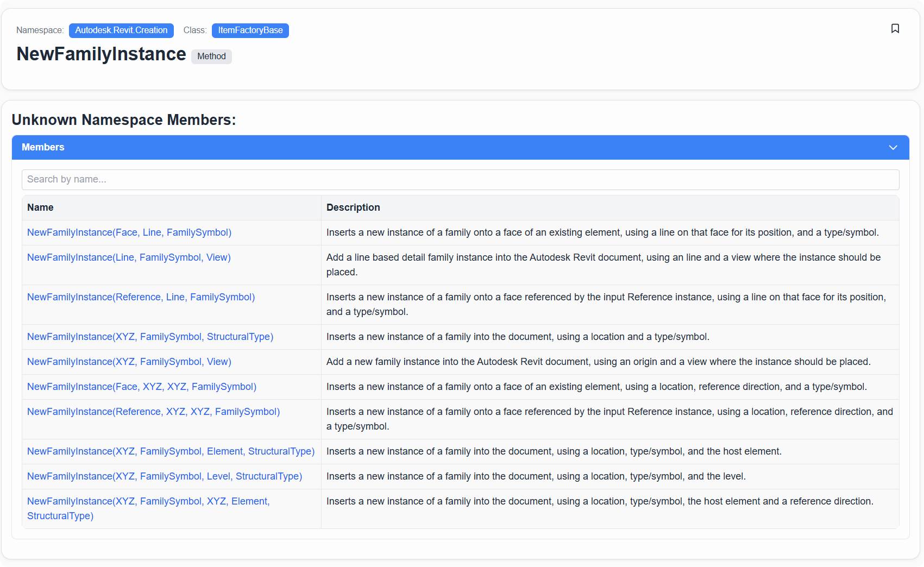
Task: Open the ItemFactoryBase class badge
Action: tap(250, 30)
